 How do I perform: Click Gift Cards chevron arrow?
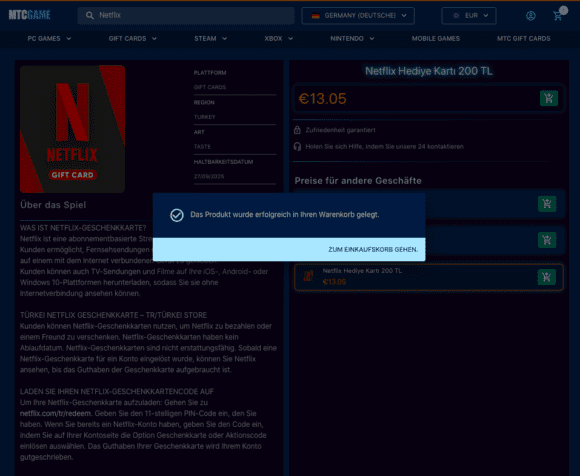pyautogui.click(x=154, y=38)
